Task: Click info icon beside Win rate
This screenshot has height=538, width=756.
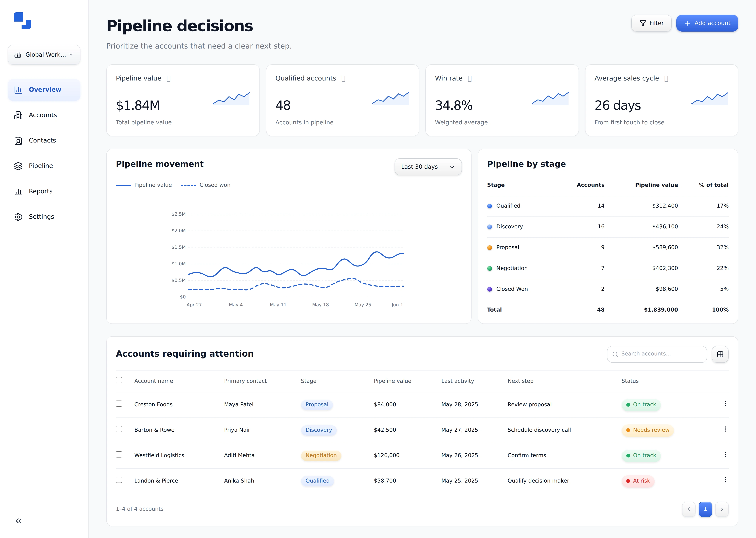Action: click(470, 79)
